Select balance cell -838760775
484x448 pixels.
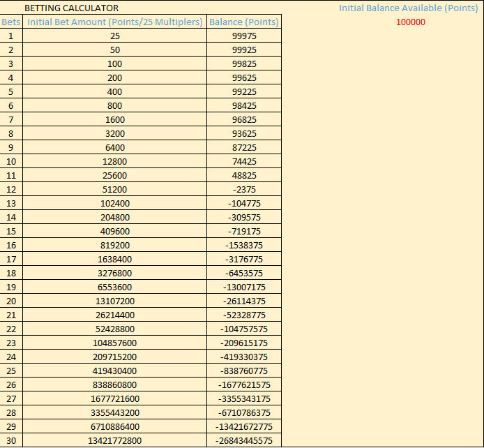click(x=244, y=371)
